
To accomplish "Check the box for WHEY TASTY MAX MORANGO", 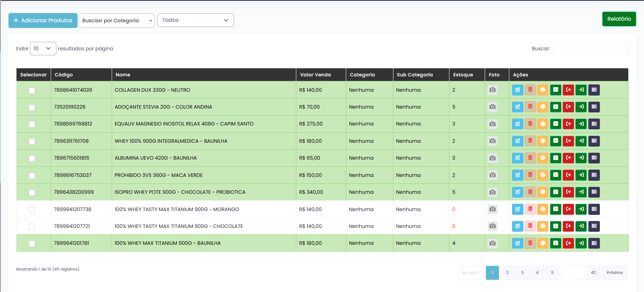I will click(32, 210).
